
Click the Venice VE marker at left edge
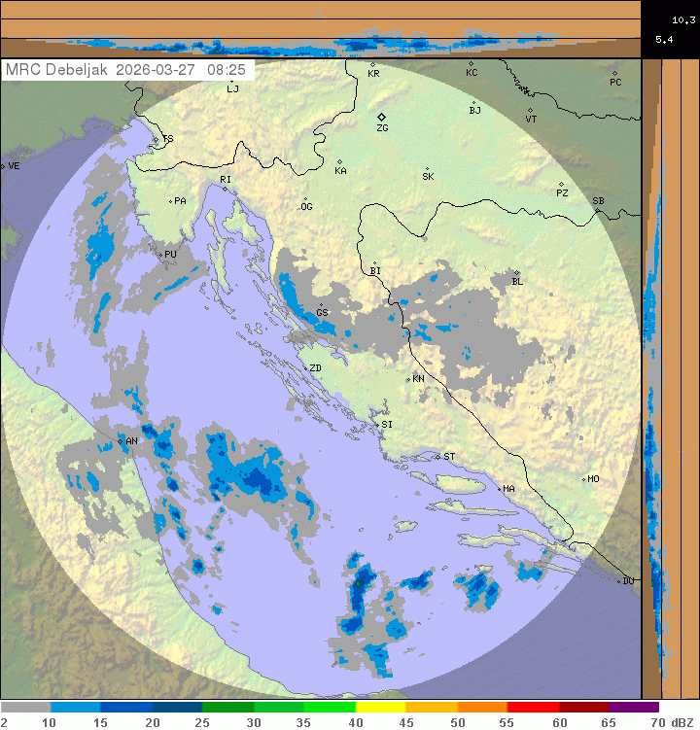click(3, 166)
